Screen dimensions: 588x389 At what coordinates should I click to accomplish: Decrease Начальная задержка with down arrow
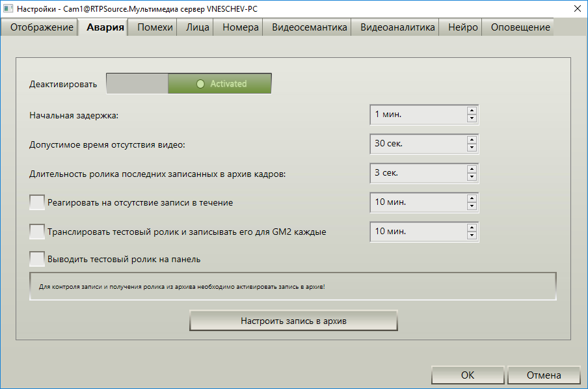(x=472, y=118)
